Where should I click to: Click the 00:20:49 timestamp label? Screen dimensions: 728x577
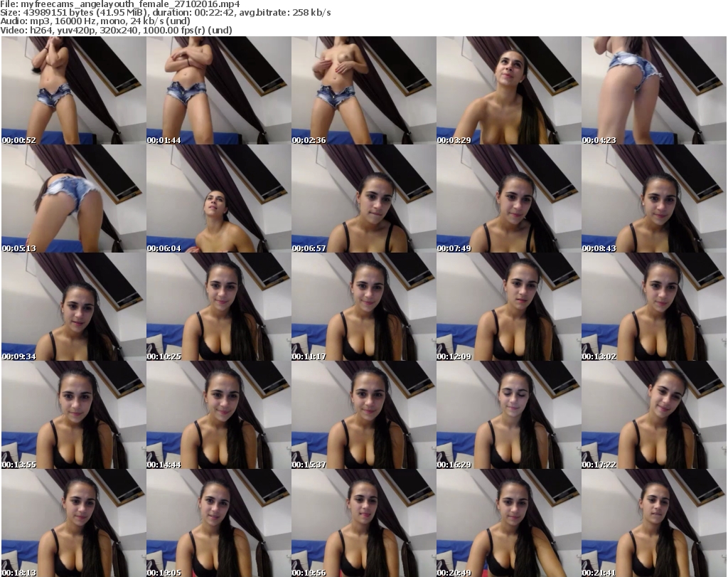[x=454, y=573]
